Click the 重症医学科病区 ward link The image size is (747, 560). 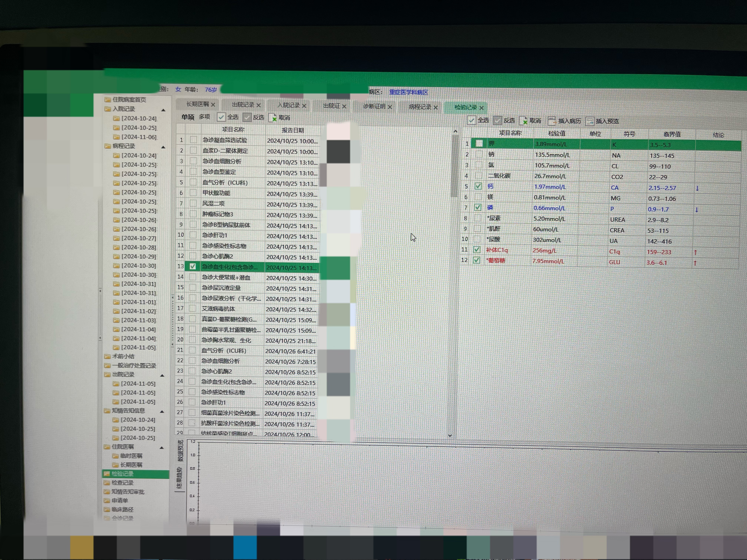click(409, 92)
